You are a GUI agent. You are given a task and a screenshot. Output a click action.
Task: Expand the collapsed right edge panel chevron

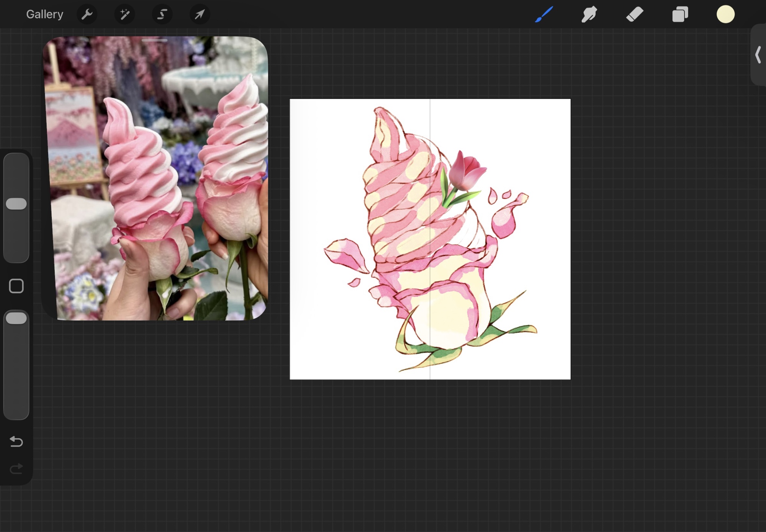[758, 55]
